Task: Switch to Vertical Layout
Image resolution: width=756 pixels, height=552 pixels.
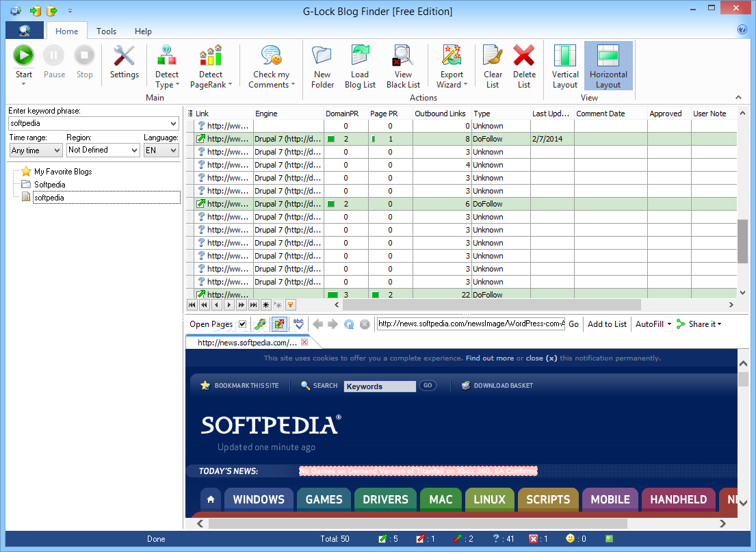Action: point(565,66)
